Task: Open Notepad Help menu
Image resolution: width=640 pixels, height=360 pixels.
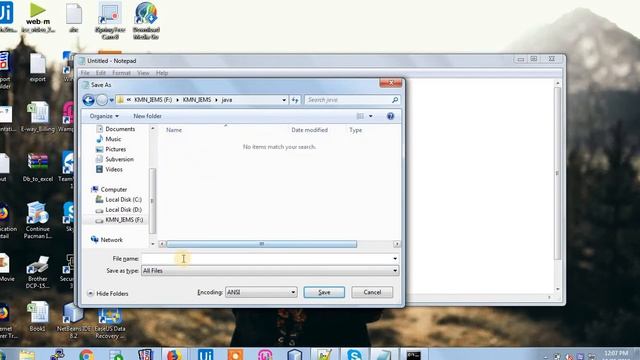Action: [x=162, y=73]
